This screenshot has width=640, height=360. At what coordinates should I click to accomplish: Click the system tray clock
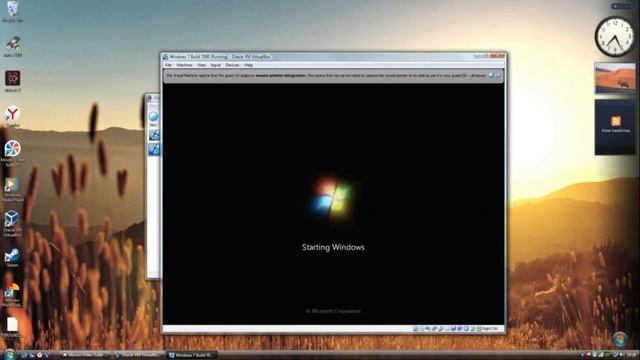click(x=632, y=355)
